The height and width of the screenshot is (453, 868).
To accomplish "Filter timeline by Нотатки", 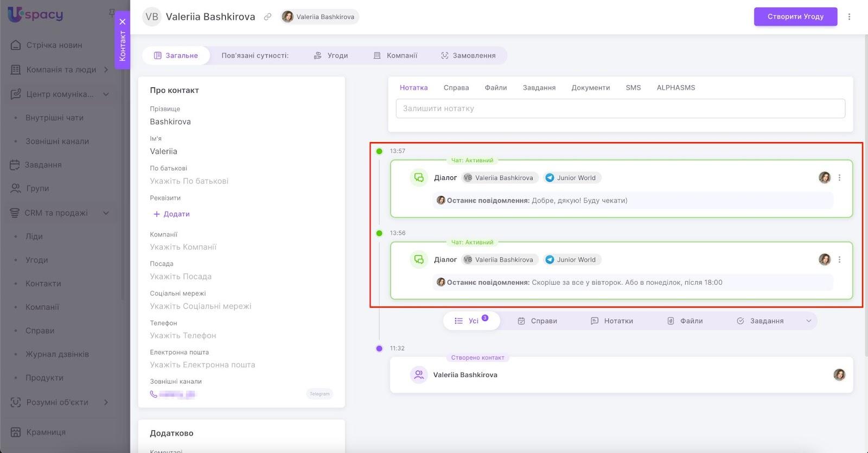I will tap(612, 321).
